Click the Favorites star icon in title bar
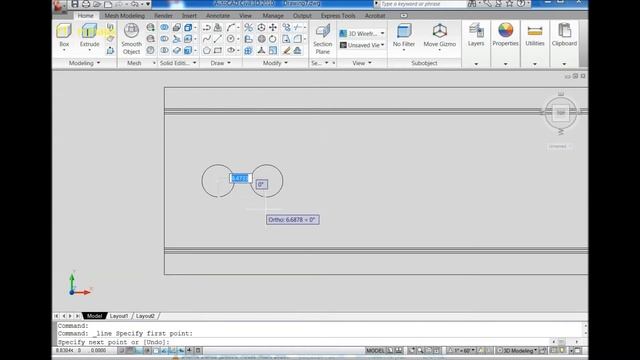This screenshot has height=360, width=640. [x=509, y=4]
